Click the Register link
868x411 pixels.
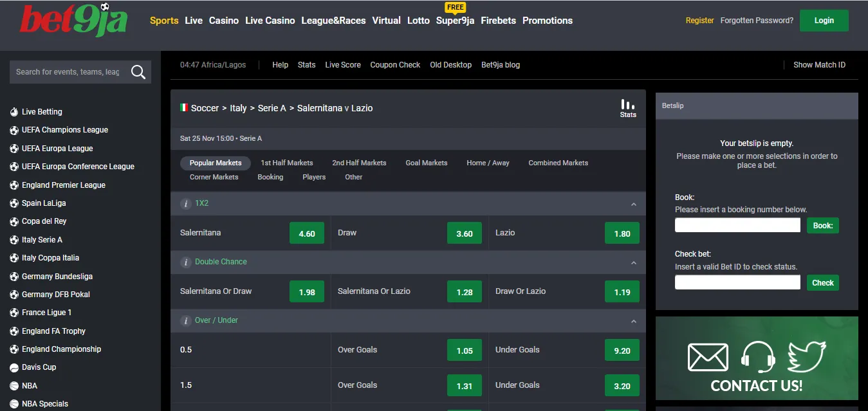click(x=699, y=20)
